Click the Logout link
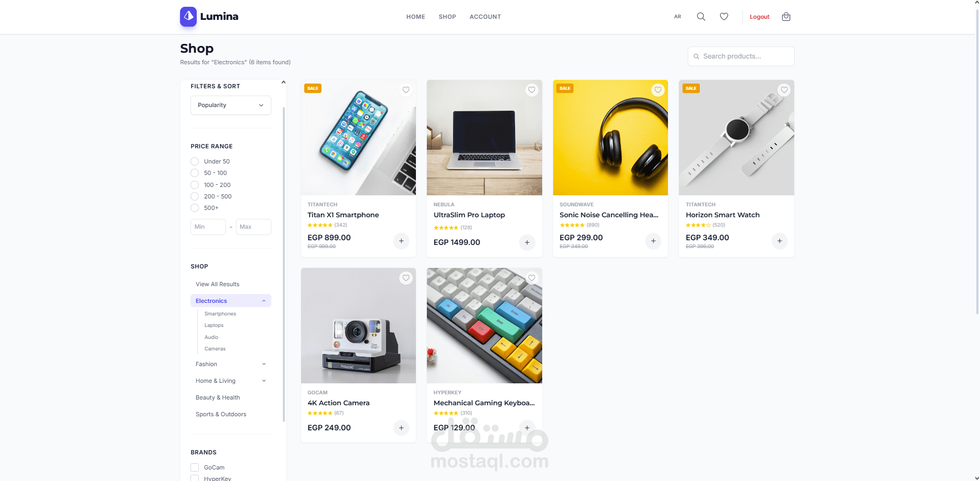The height and width of the screenshot is (481, 980). [759, 17]
